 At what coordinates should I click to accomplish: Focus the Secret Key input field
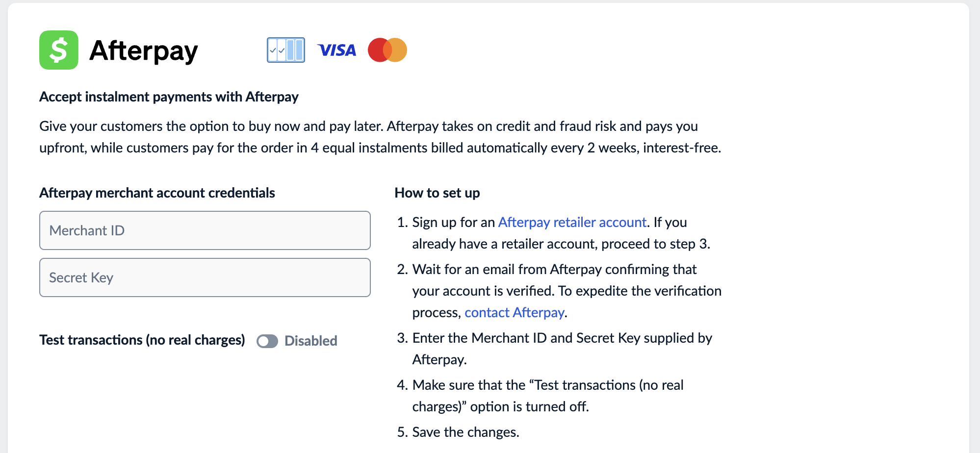[x=205, y=277]
